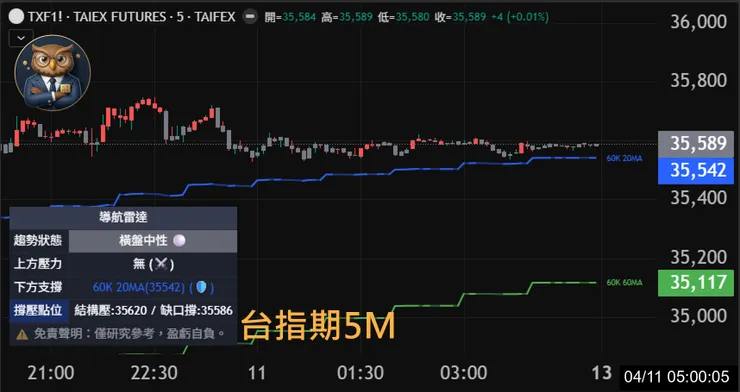Click the +4 (+0.01%) change value
The image size is (740, 392).
pos(520,17)
